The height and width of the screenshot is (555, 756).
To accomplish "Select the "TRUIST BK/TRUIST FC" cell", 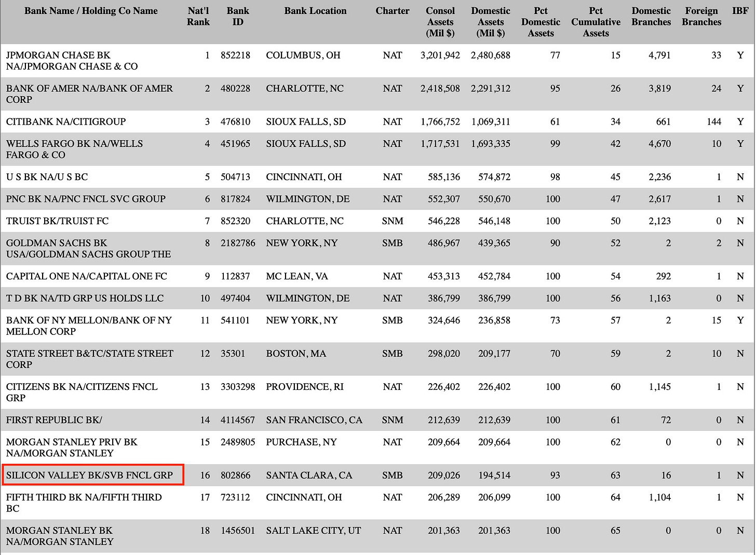I will pos(57,221).
